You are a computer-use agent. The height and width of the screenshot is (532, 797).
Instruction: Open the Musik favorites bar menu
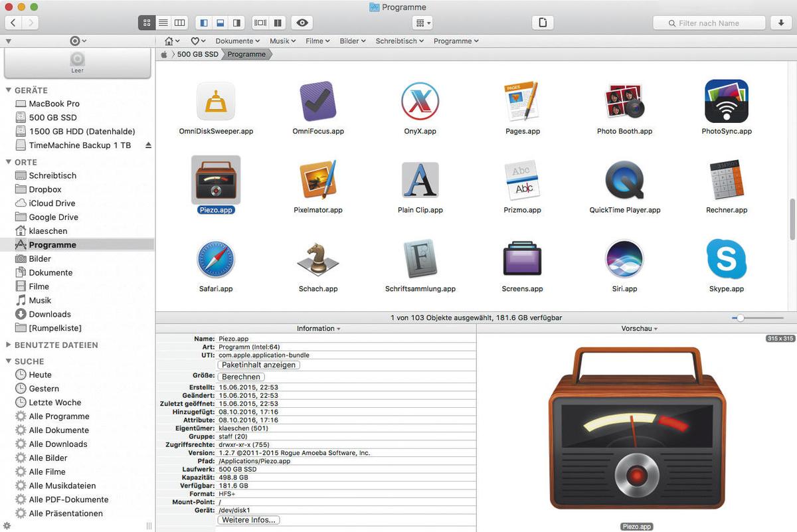282,41
